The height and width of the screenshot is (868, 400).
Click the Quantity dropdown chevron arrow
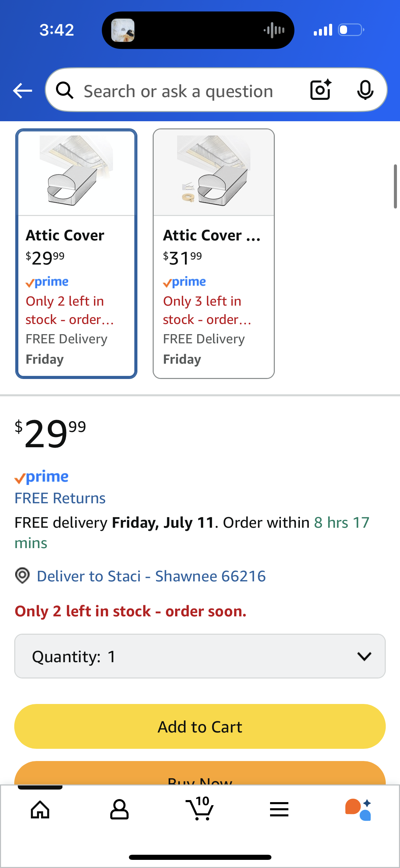click(364, 656)
